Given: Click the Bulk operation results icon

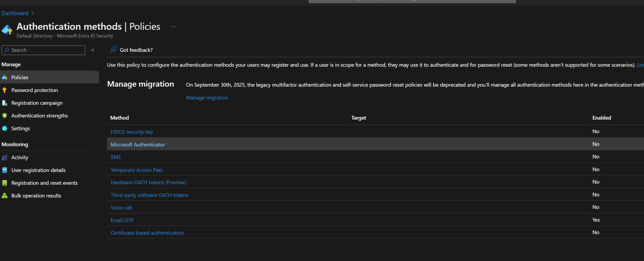Looking at the screenshot, I should click(5, 196).
